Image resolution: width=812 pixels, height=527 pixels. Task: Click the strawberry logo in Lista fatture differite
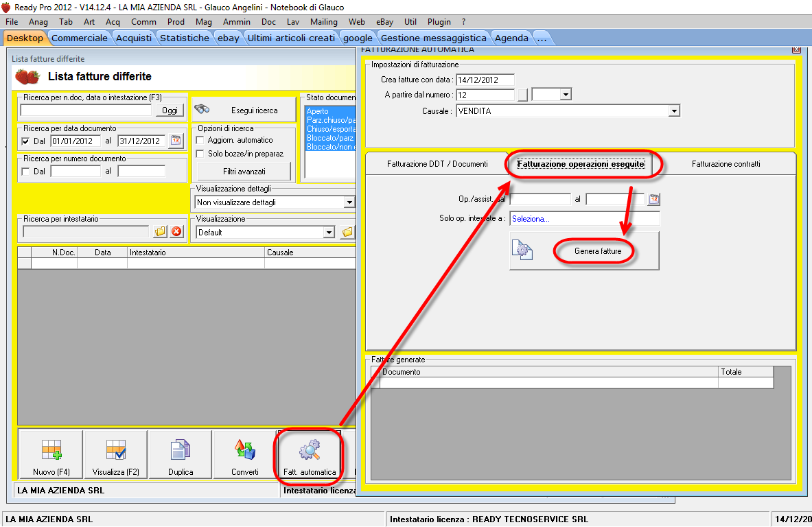27,77
